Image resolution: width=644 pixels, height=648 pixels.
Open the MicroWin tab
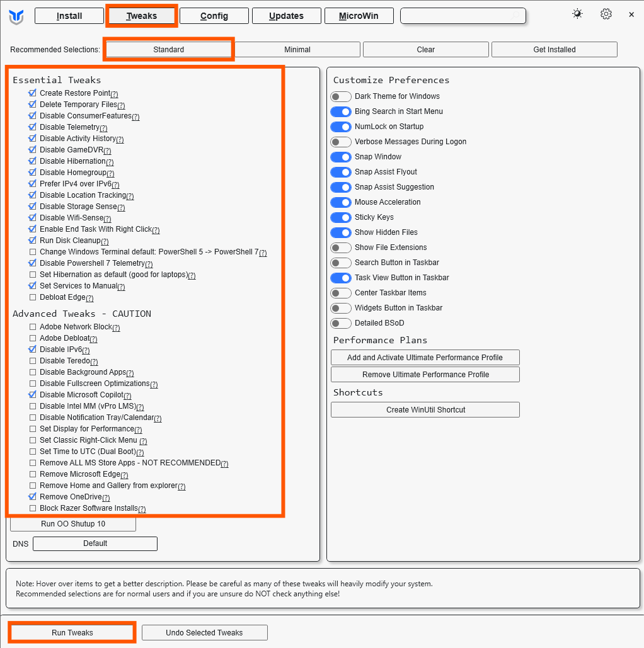[x=359, y=16]
